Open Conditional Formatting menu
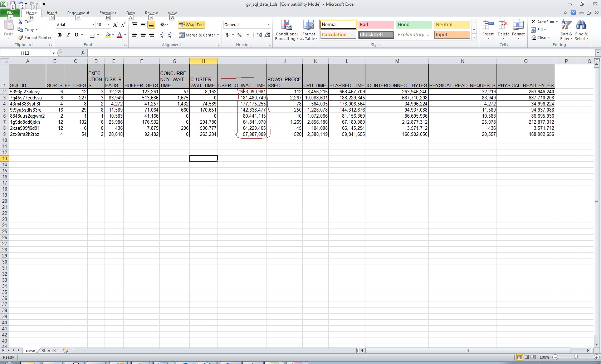The height and width of the screenshot is (364, 601). tap(286, 31)
